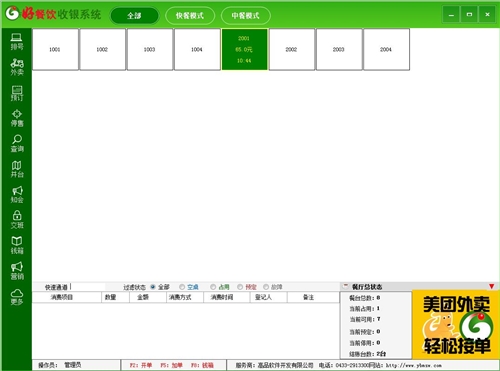
Task: Open the 营销 marketing megaphone icon
Action: [17, 271]
